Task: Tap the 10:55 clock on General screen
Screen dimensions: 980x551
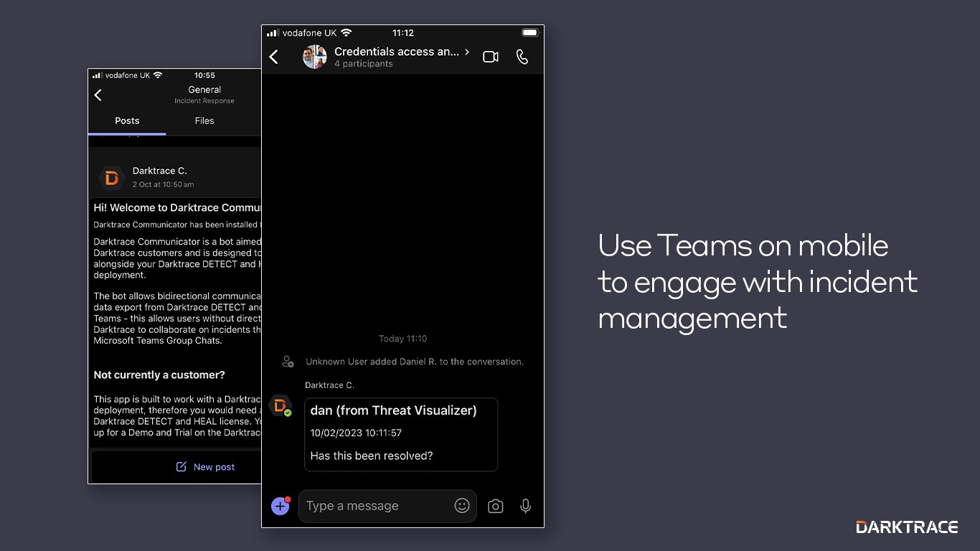Action: click(x=204, y=75)
